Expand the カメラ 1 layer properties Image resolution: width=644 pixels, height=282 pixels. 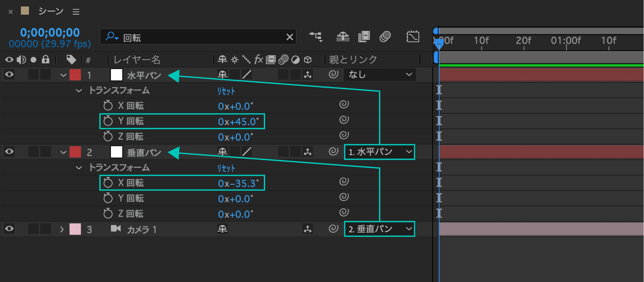tap(62, 229)
